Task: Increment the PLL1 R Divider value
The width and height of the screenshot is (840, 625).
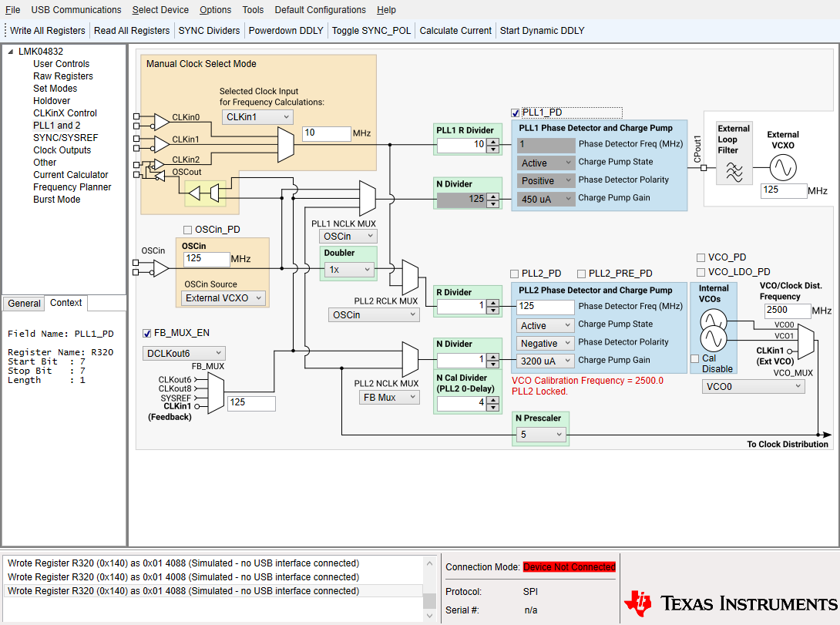Action: (493, 141)
